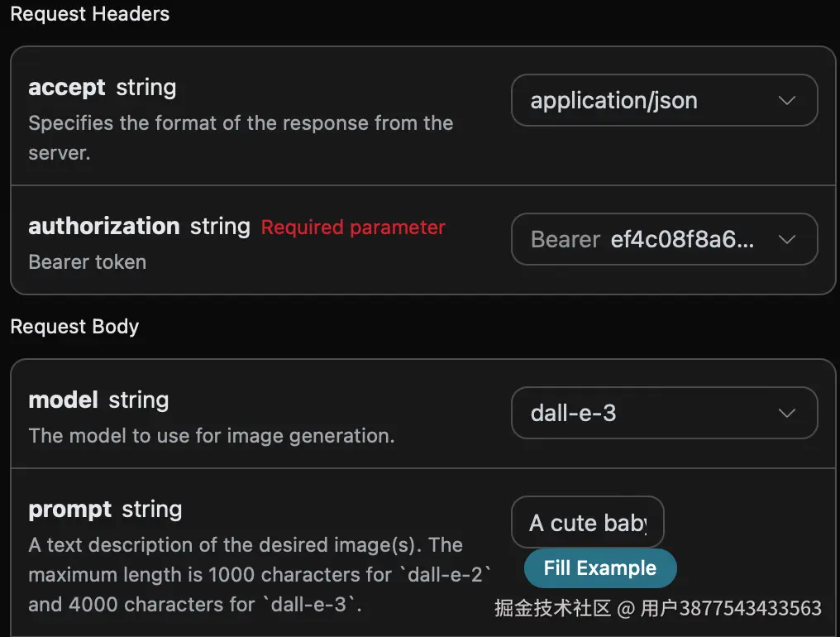Click the chevron icon in the accept dropdown
The width and height of the screenshot is (840, 637).
787,101
